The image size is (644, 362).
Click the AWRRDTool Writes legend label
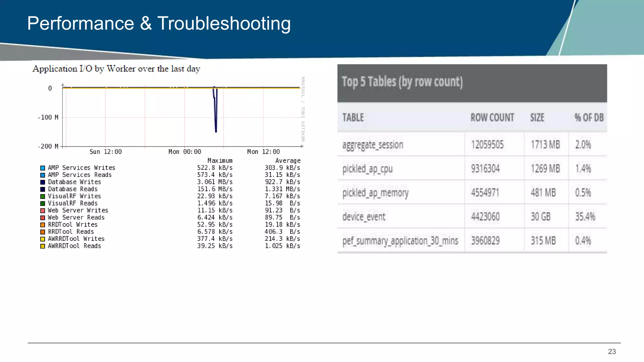(76, 239)
